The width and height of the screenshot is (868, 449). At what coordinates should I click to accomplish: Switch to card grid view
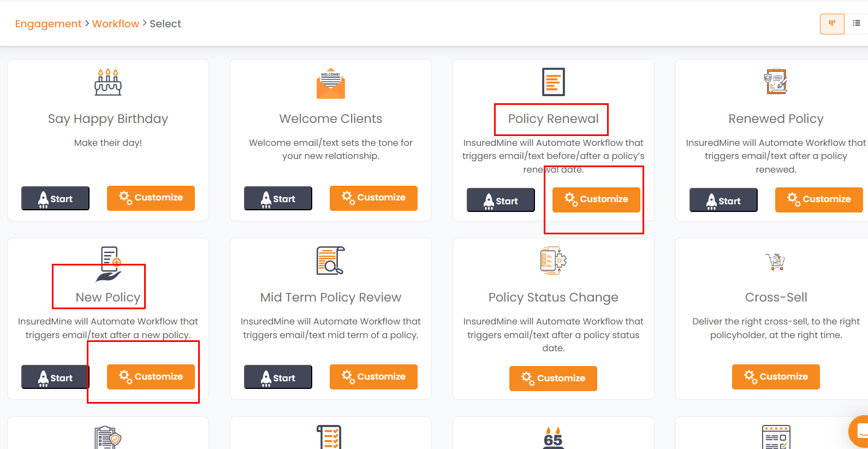point(832,23)
